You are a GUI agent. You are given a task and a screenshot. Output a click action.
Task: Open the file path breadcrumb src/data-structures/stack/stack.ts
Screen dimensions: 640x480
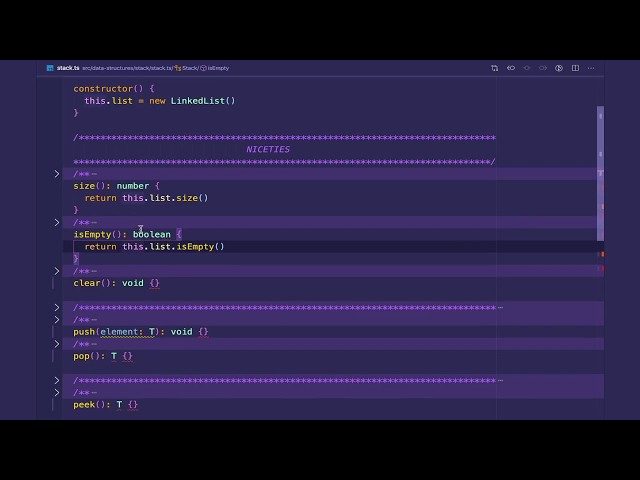tap(127, 68)
